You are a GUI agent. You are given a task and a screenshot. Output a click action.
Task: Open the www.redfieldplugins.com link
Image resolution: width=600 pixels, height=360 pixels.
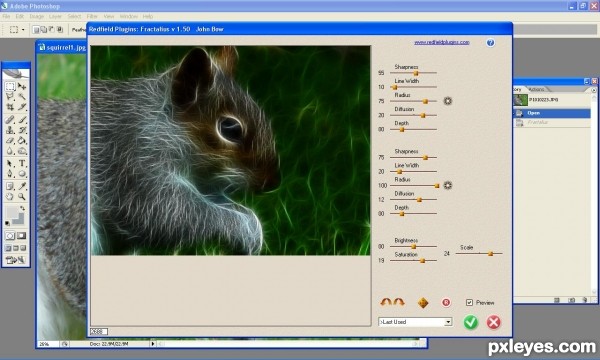coord(442,42)
